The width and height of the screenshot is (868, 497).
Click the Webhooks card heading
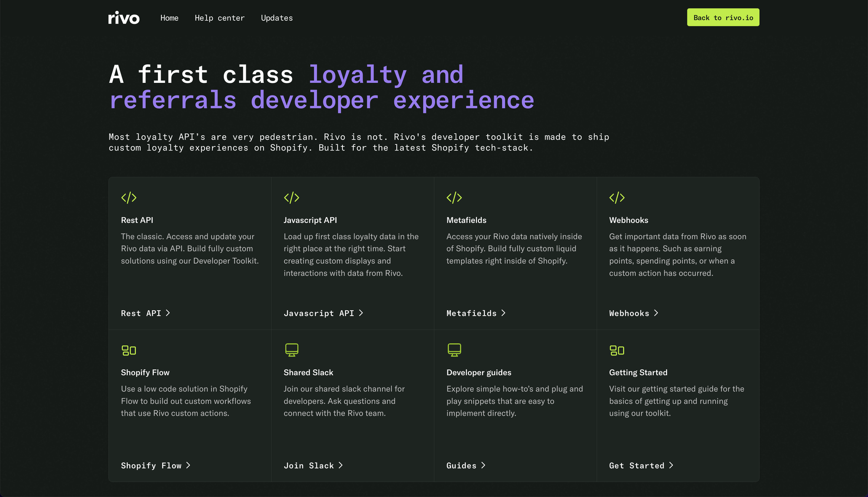click(x=629, y=220)
